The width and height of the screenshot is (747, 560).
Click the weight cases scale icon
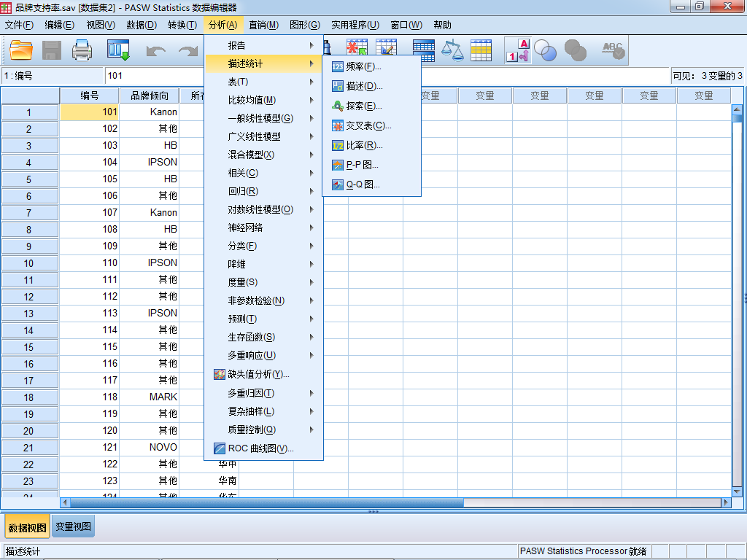(452, 50)
